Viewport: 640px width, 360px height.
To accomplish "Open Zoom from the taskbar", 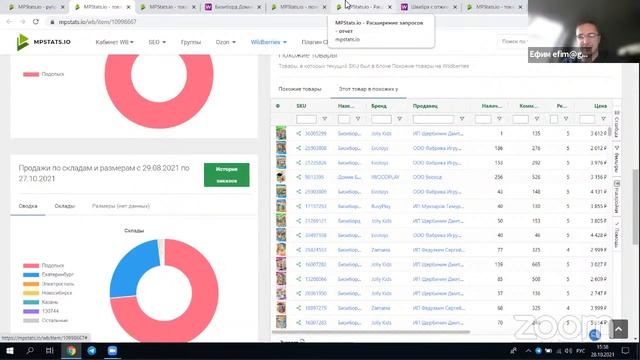I will [112, 351].
